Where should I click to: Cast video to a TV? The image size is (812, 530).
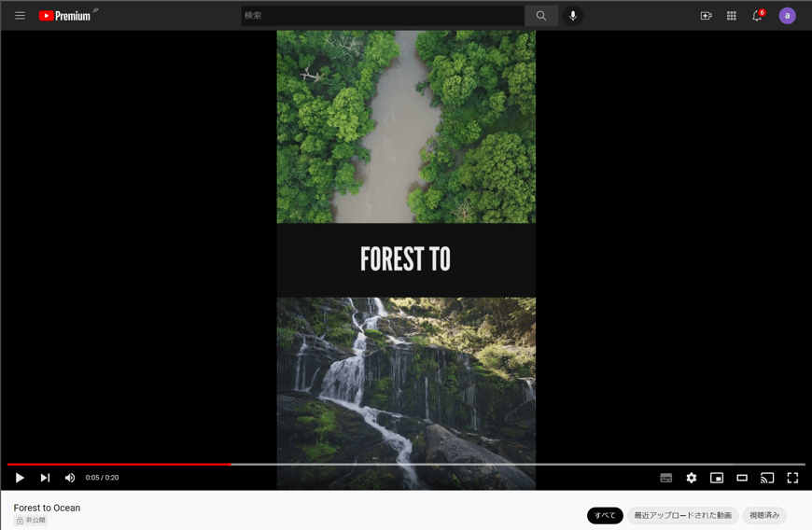coord(767,478)
